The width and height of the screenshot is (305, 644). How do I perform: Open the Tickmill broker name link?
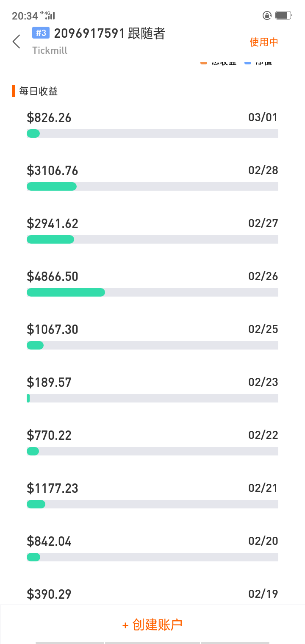coord(50,50)
